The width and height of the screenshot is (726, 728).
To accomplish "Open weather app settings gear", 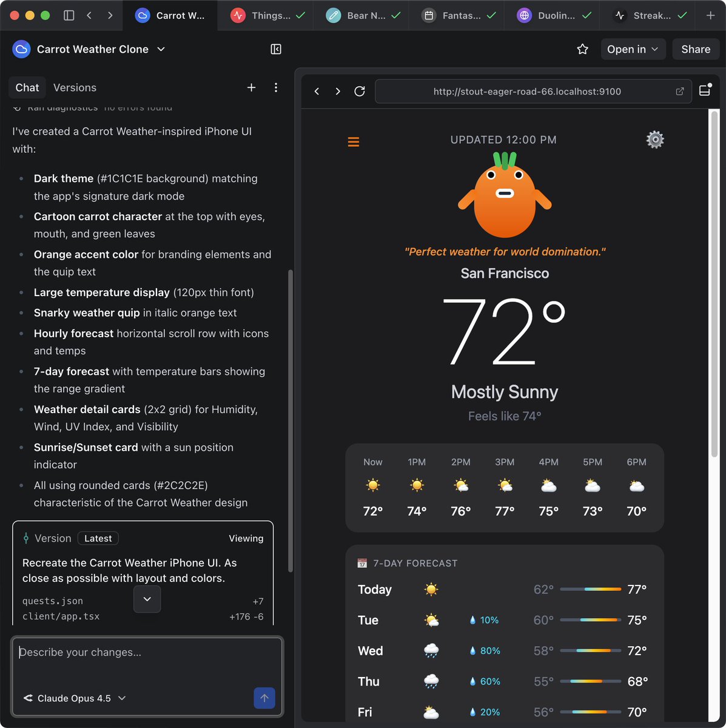I will [655, 140].
